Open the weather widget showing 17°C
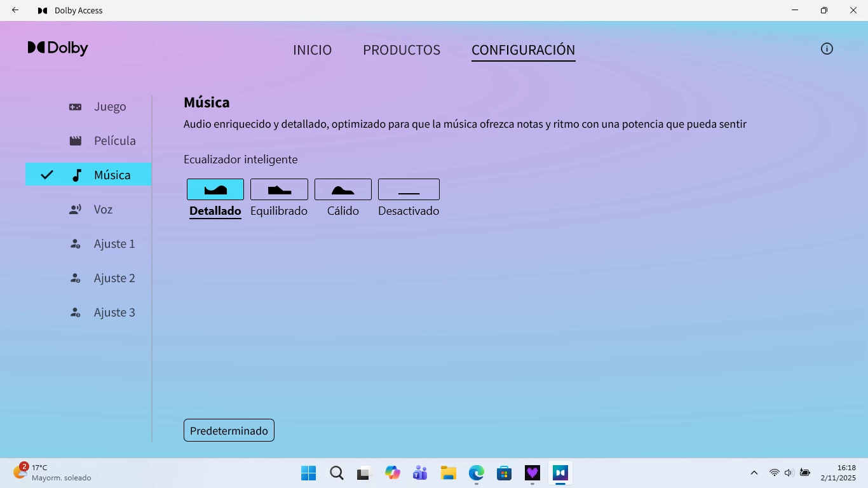 (52, 473)
